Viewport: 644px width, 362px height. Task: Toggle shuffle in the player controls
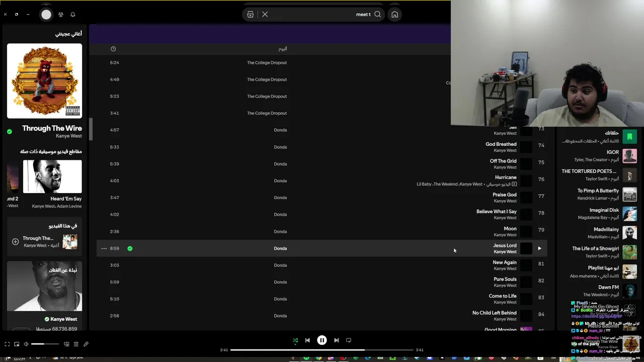(x=295, y=340)
